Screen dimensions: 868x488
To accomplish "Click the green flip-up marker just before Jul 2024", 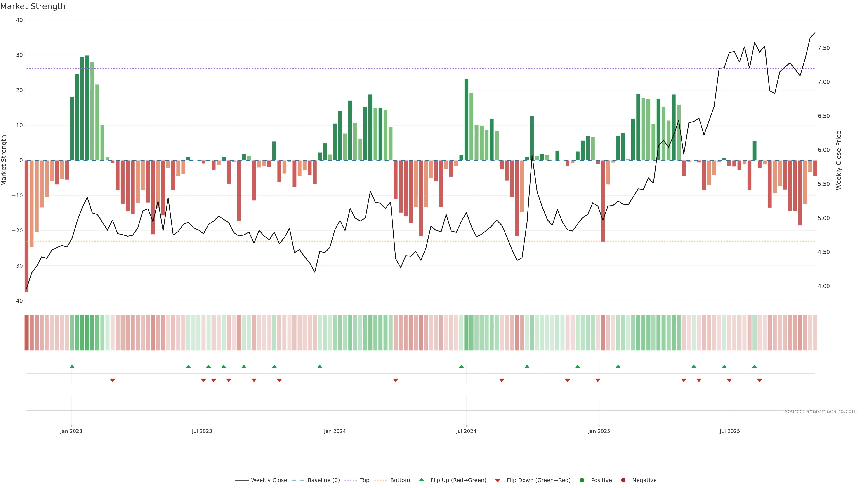I will [461, 366].
